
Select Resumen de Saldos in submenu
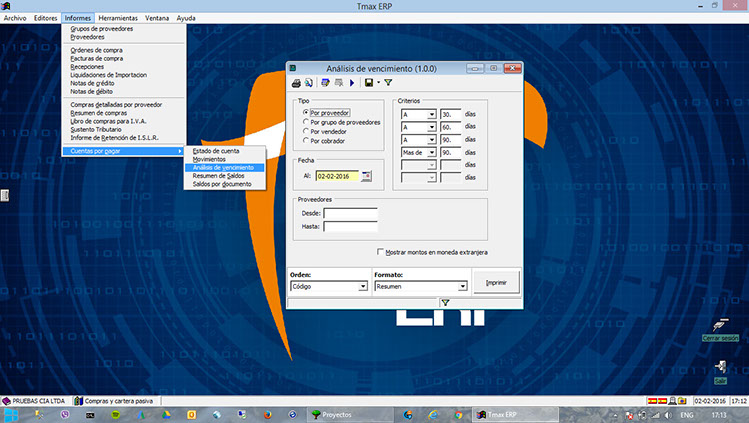(218, 175)
